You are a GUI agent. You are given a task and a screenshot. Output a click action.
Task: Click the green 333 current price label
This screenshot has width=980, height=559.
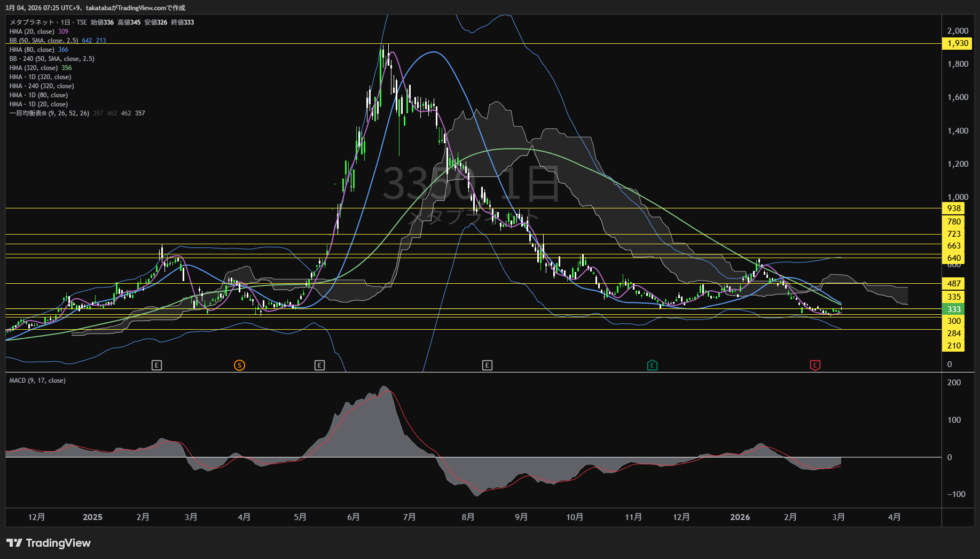954,309
